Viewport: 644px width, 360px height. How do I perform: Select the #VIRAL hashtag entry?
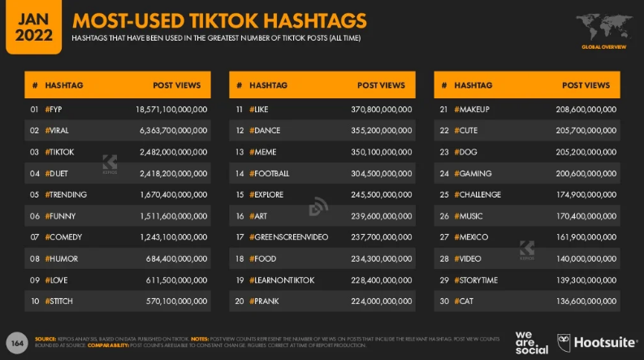(57, 130)
